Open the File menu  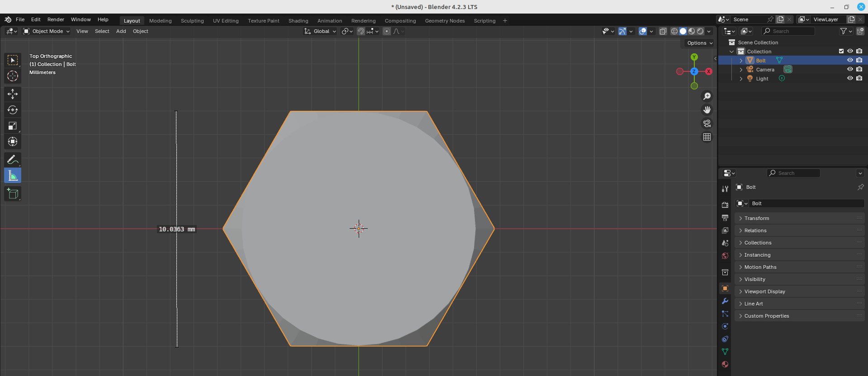[x=20, y=19]
